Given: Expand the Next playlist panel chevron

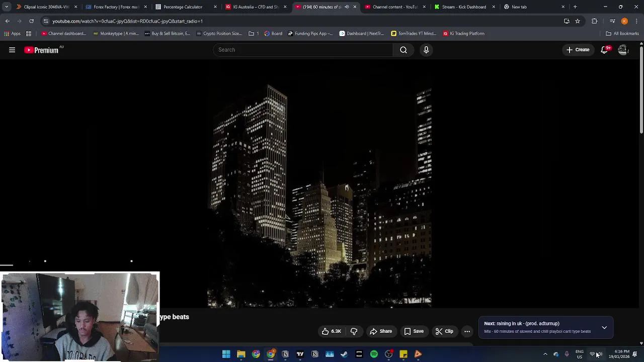Looking at the screenshot, I should click(x=604, y=327).
